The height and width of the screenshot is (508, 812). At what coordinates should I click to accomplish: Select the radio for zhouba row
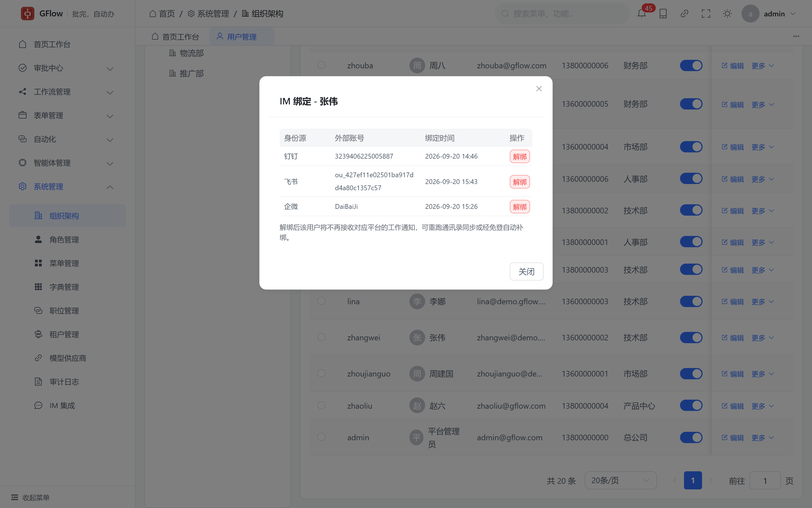321,65
